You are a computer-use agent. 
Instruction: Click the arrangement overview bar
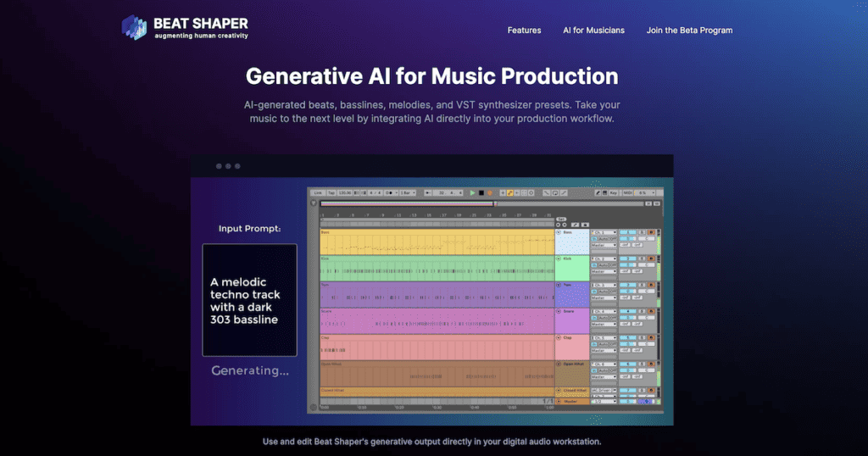[x=482, y=203]
